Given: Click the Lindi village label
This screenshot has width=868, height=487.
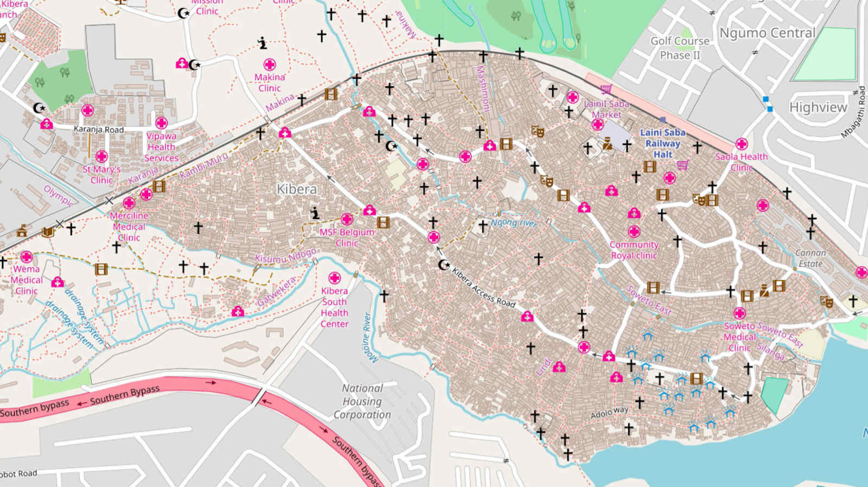Looking at the screenshot, I should pyautogui.click(x=544, y=367).
